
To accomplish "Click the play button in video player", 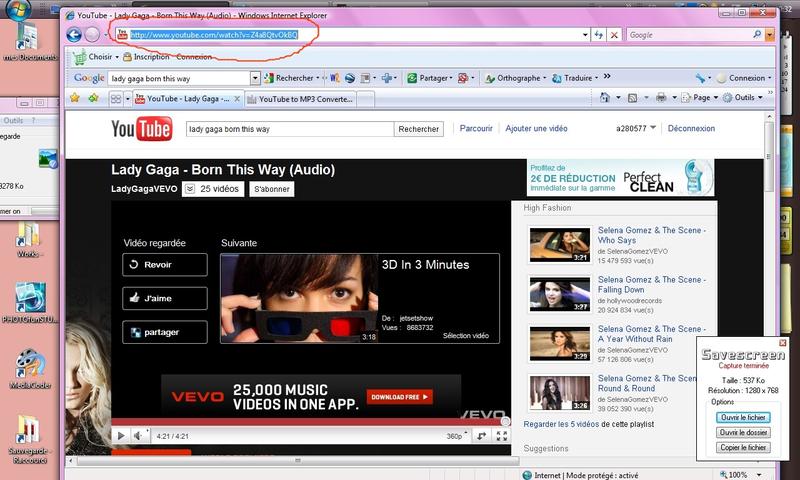I will pos(121,436).
